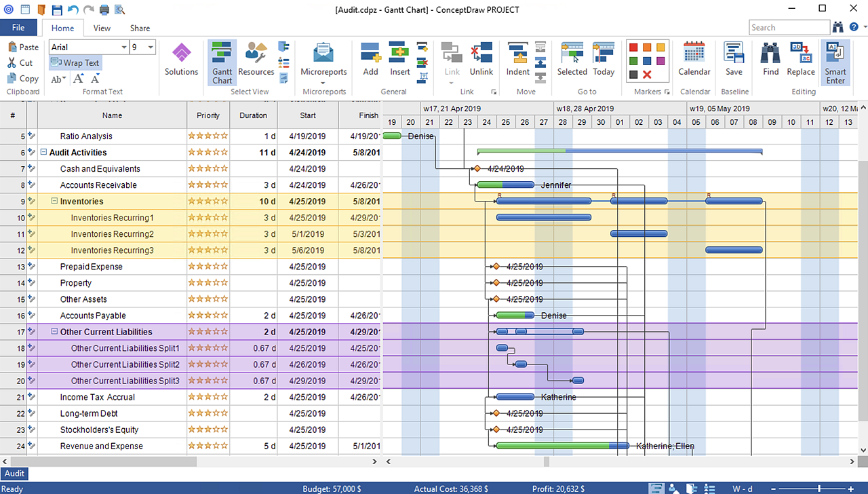Click in the Search field
868x494 pixels.
(789, 27)
